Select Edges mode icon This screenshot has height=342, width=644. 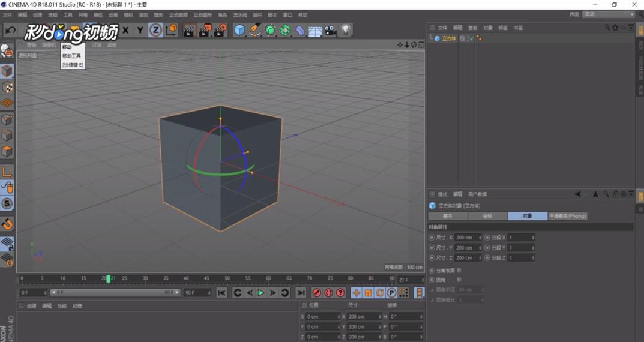[x=7, y=135]
